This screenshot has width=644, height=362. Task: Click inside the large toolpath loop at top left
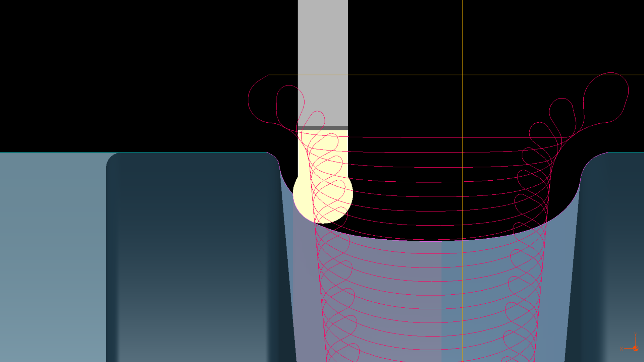point(262,101)
